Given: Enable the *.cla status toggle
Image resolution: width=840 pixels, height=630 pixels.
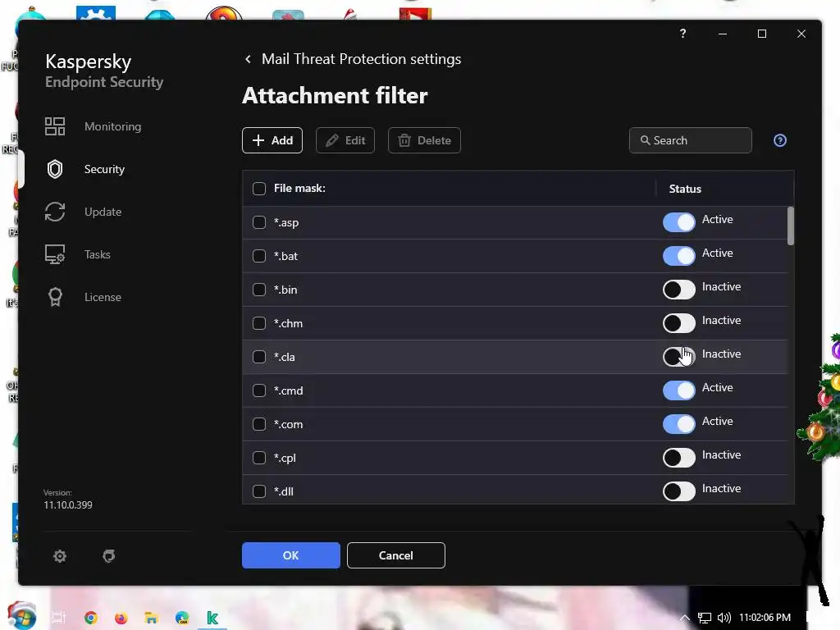Looking at the screenshot, I should point(678,356).
